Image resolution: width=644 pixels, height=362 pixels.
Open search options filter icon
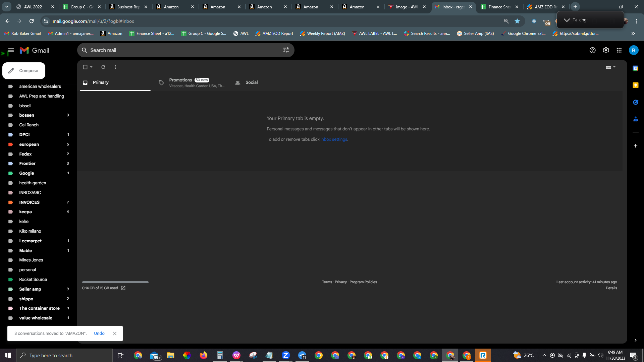click(x=286, y=50)
